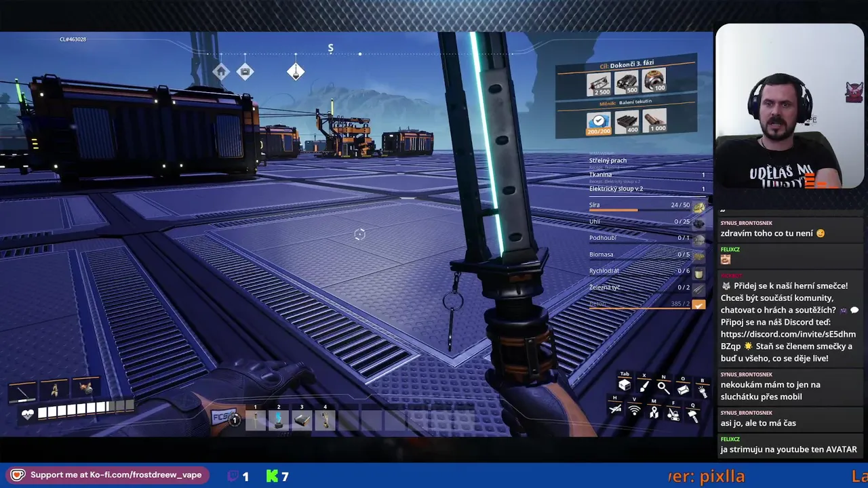Click the Cíl: Dokonči 3. fázi header
Viewport: 868px width, 488px height.
point(626,65)
